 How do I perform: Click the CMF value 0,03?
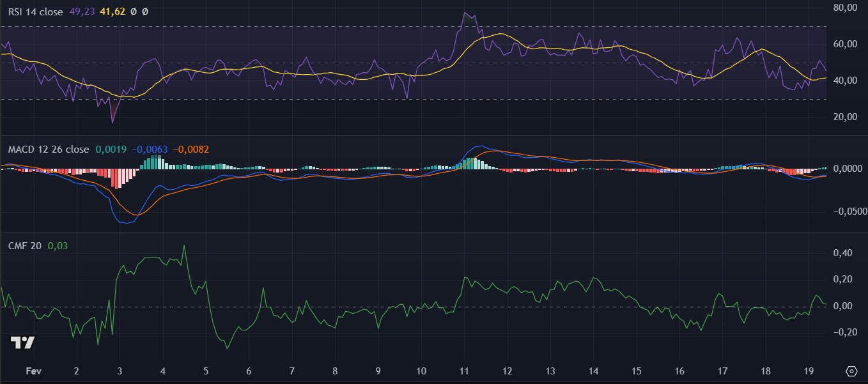click(x=58, y=245)
